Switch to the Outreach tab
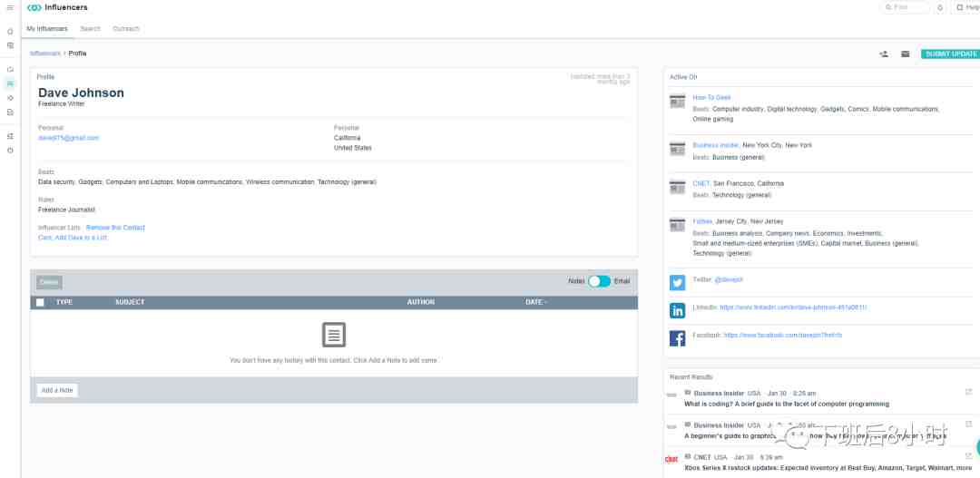This screenshot has height=478, width=980. 126,29
